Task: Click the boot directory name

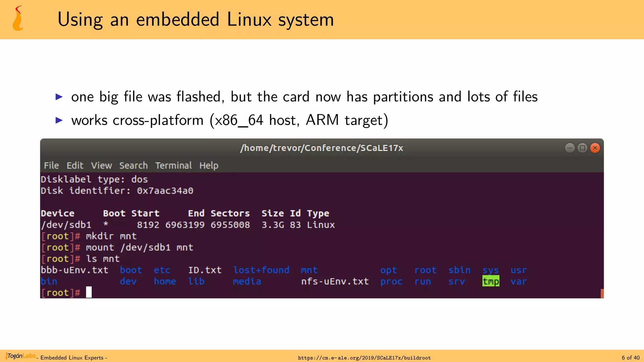Action: pyautogui.click(x=131, y=270)
